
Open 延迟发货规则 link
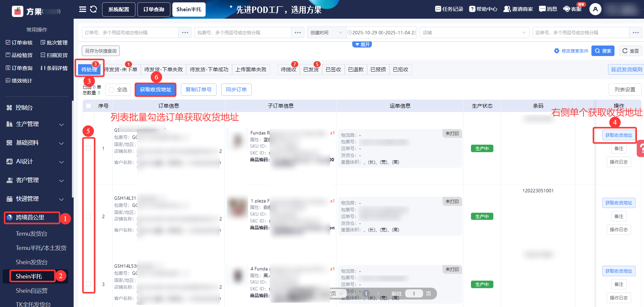tap(627, 69)
